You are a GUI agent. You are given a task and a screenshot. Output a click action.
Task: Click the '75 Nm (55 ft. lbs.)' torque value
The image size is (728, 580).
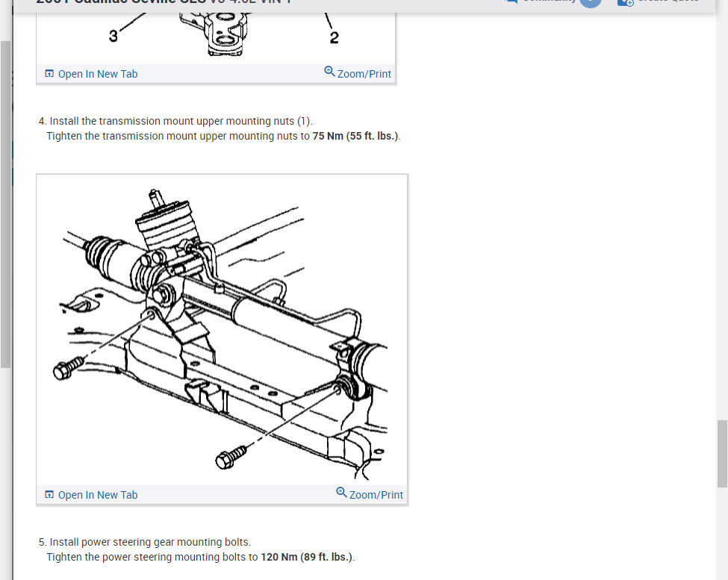(355, 136)
